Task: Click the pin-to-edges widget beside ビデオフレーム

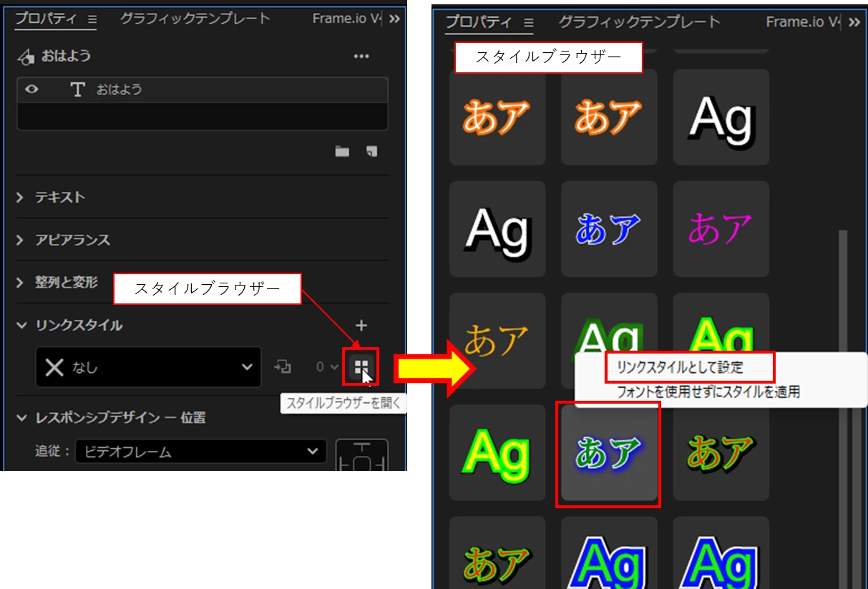Action: 362,456
